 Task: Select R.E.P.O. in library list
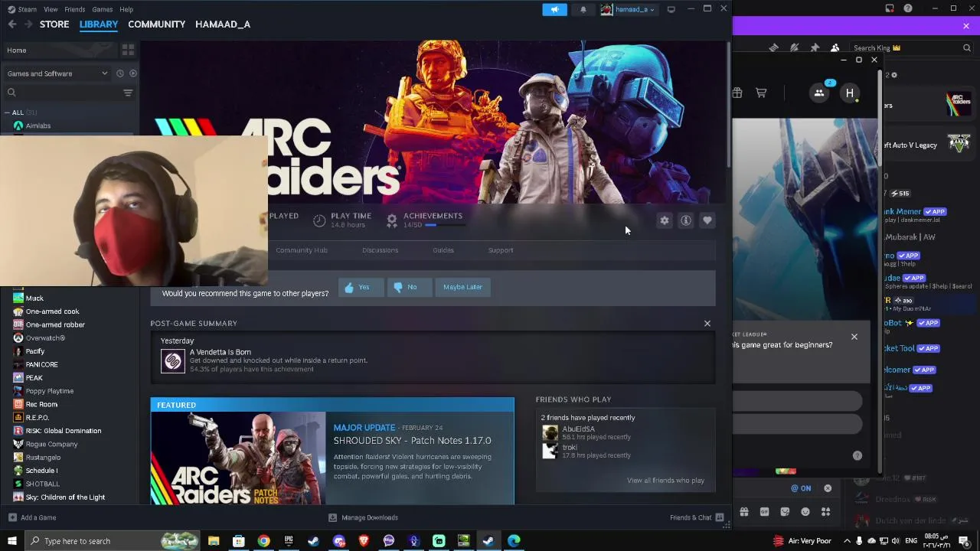38,418
